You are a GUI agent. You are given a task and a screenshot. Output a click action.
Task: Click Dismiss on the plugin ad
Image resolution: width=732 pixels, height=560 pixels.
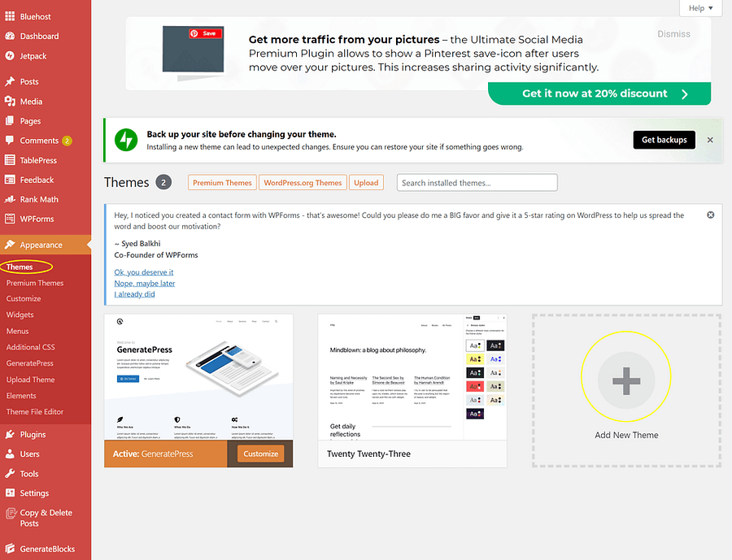click(x=673, y=33)
